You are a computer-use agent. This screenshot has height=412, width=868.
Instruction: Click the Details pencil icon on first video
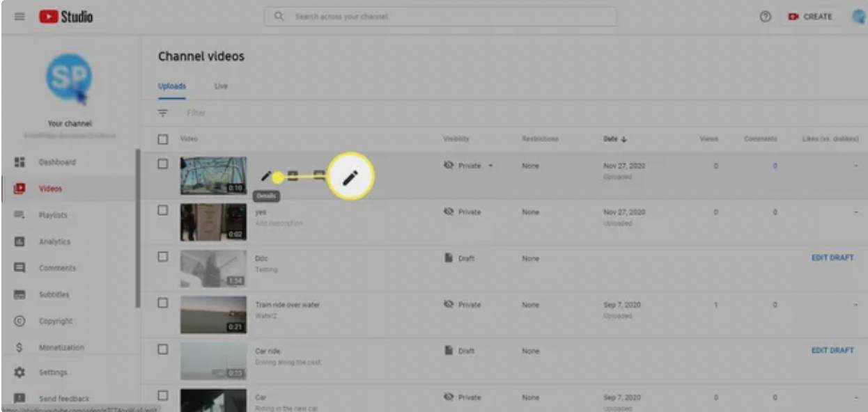[x=265, y=177]
